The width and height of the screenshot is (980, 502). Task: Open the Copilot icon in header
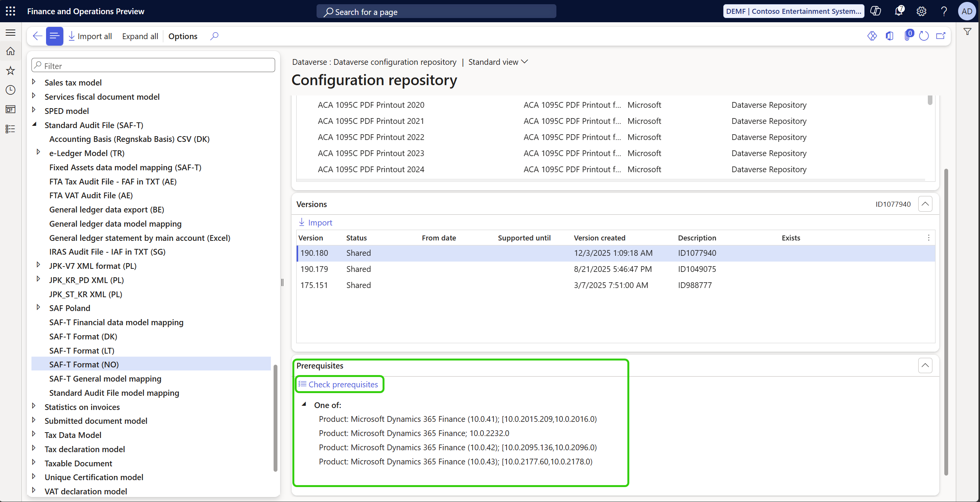click(875, 11)
